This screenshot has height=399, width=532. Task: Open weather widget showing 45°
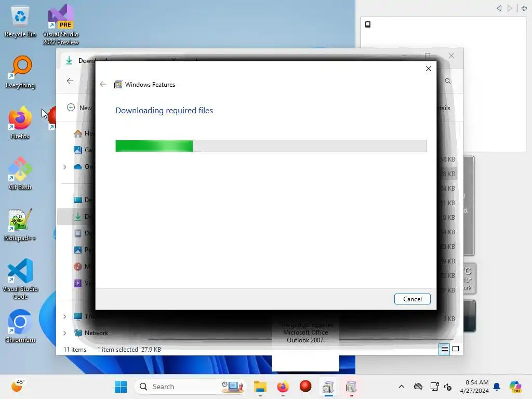click(18, 386)
